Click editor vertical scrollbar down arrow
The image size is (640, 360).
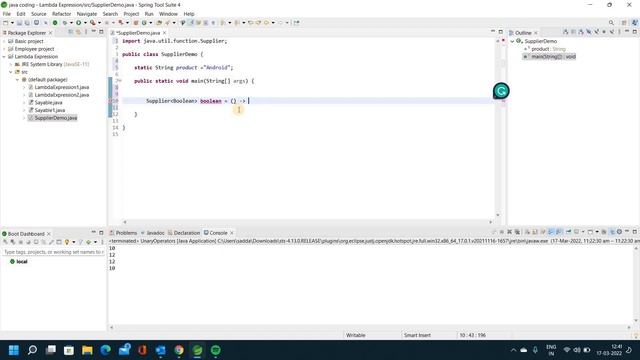[x=498, y=215]
